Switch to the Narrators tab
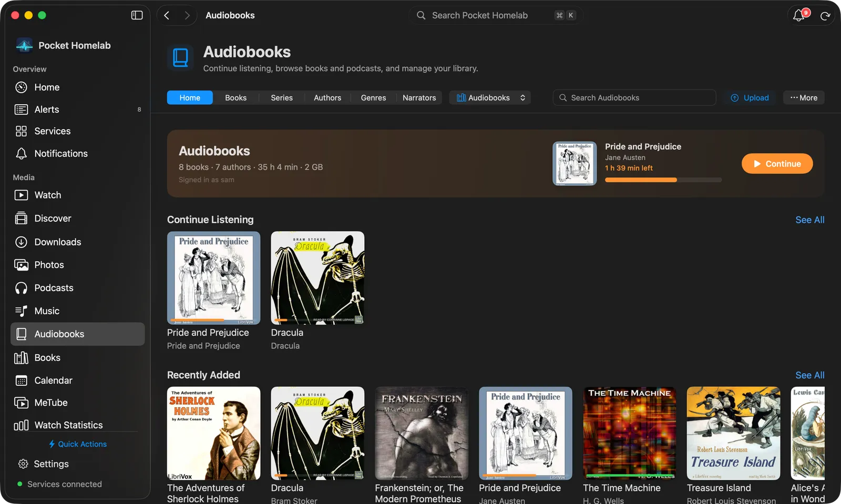 click(x=419, y=98)
